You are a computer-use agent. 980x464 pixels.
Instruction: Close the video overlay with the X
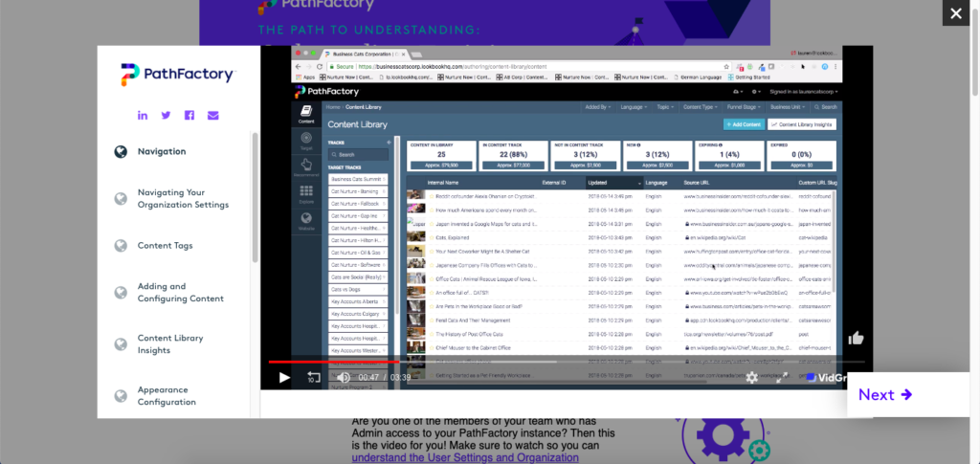pos(956,13)
